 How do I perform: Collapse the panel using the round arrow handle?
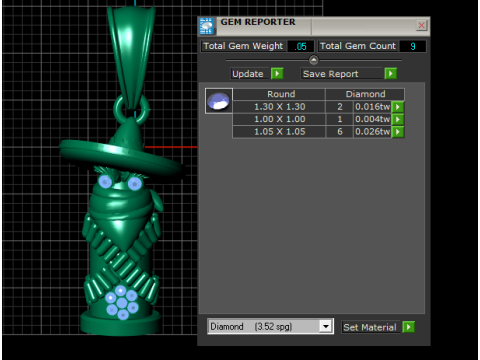(x=314, y=60)
